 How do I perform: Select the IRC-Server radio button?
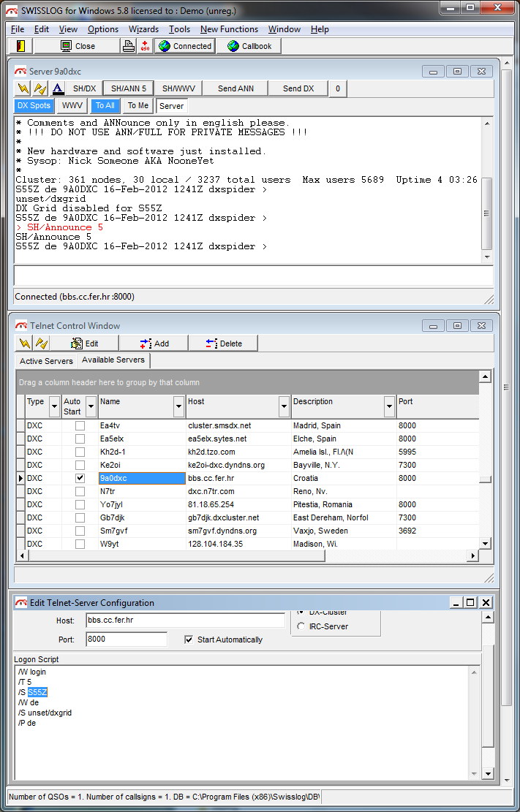coord(301,626)
